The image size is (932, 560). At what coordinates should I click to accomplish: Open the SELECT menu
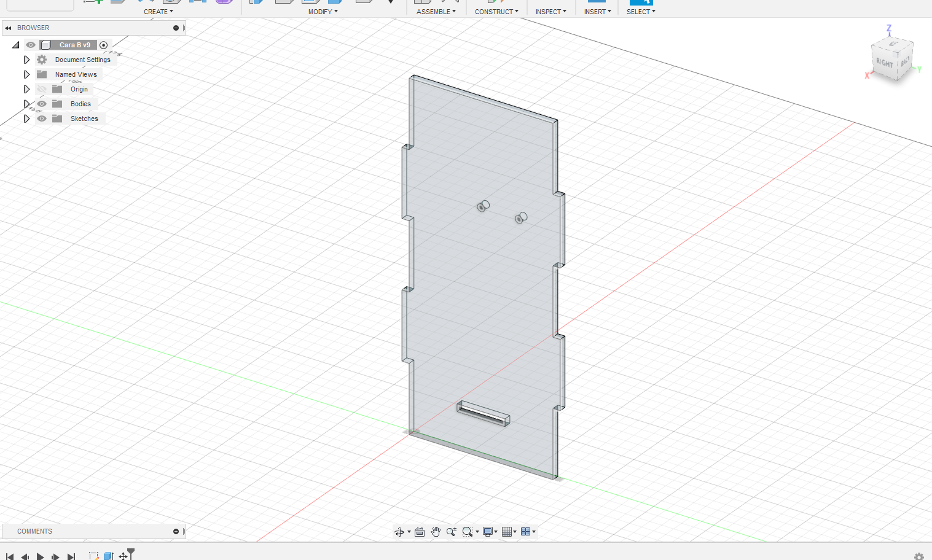point(641,12)
